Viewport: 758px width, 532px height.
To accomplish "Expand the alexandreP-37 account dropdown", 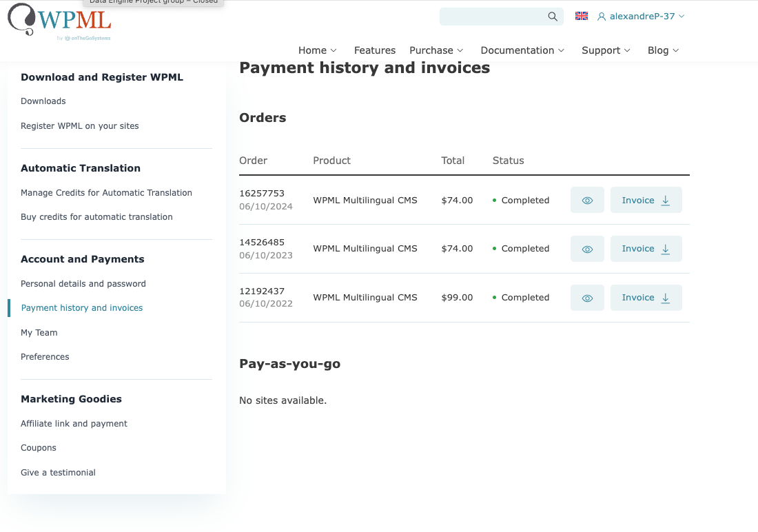I will point(682,17).
